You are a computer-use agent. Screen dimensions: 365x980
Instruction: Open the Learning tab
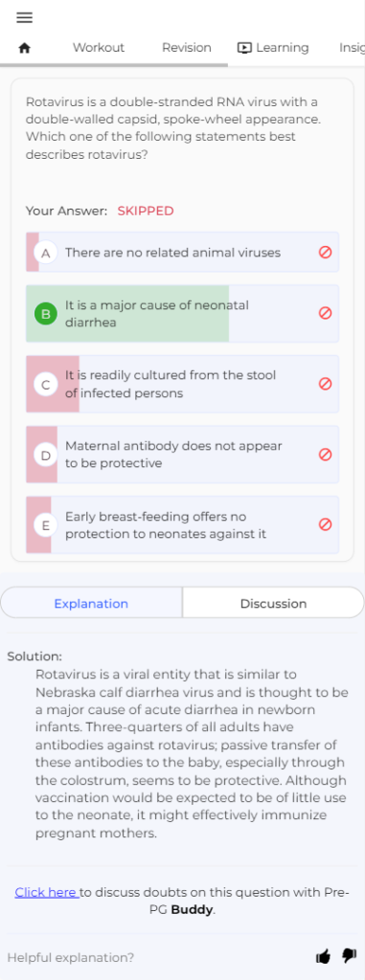coord(273,48)
